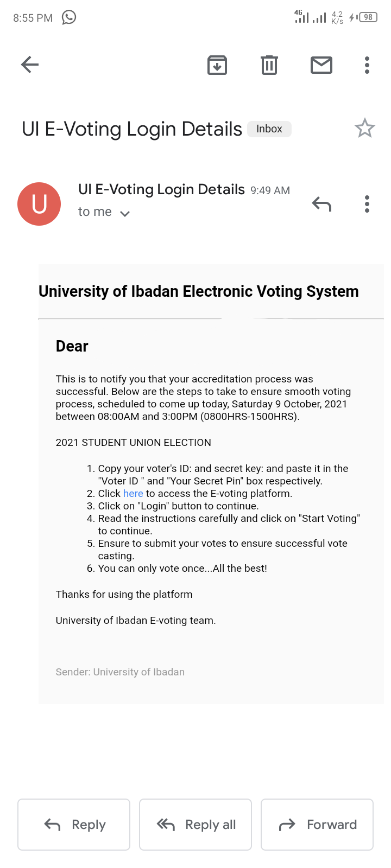
Task: Tap the Inbox label chip
Action: click(269, 129)
